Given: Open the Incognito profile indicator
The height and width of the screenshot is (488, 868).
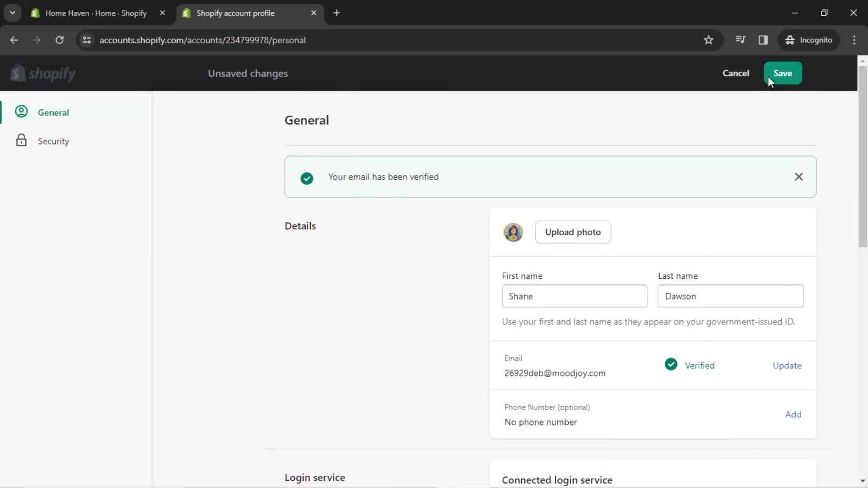Looking at the screenshot, I should coord(809,40).
